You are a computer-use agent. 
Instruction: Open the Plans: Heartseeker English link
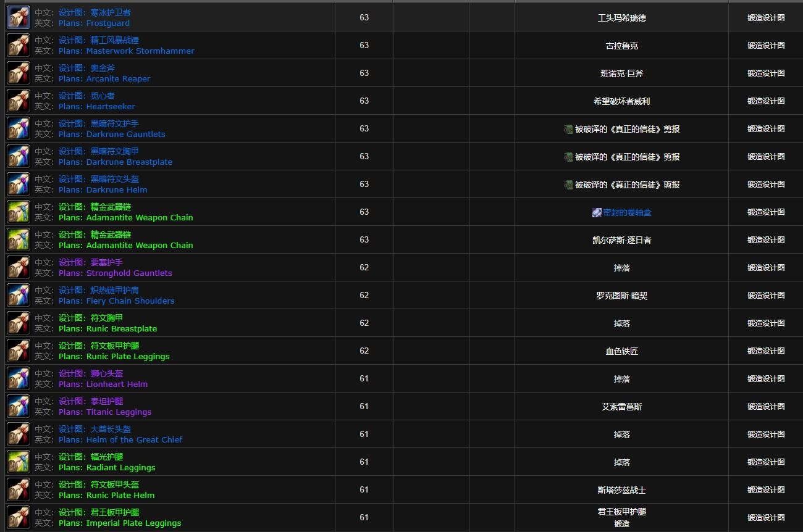click(96, 107)
